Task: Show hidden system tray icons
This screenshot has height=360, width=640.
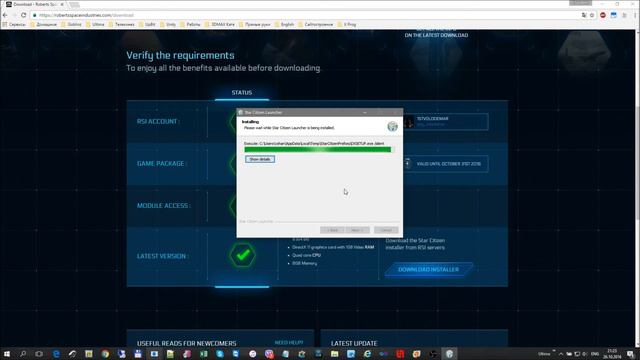Action: click(561, 354)
